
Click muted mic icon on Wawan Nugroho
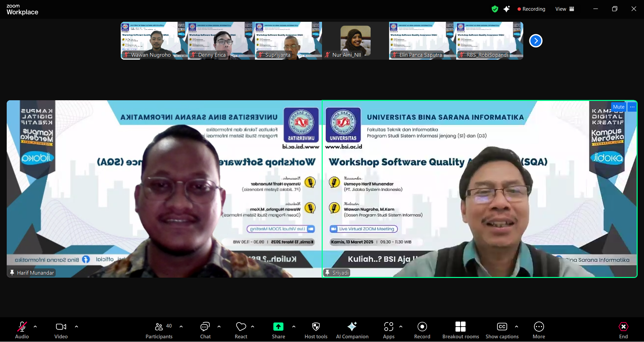[x=126, y=55]
